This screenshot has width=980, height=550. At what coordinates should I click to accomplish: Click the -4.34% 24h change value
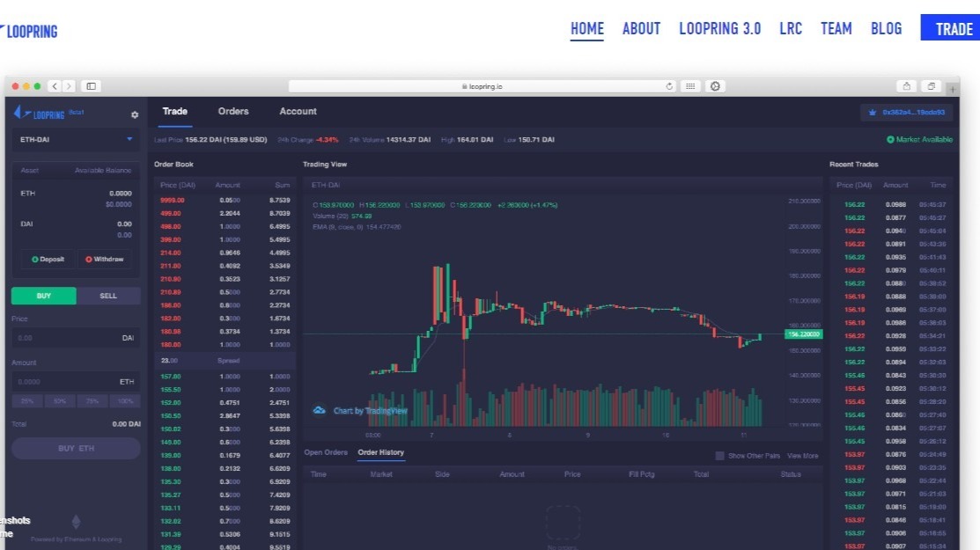pos(327,140)
